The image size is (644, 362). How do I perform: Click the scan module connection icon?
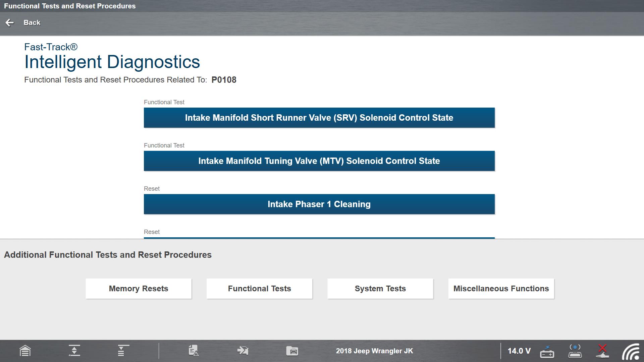575,351
